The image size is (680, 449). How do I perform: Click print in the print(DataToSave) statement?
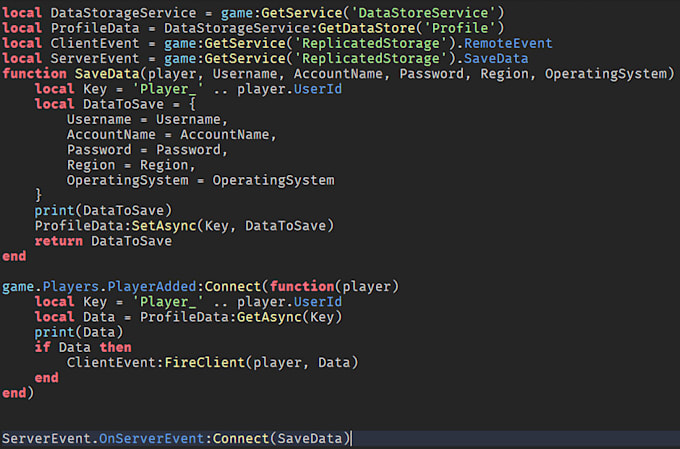[55, 211]
